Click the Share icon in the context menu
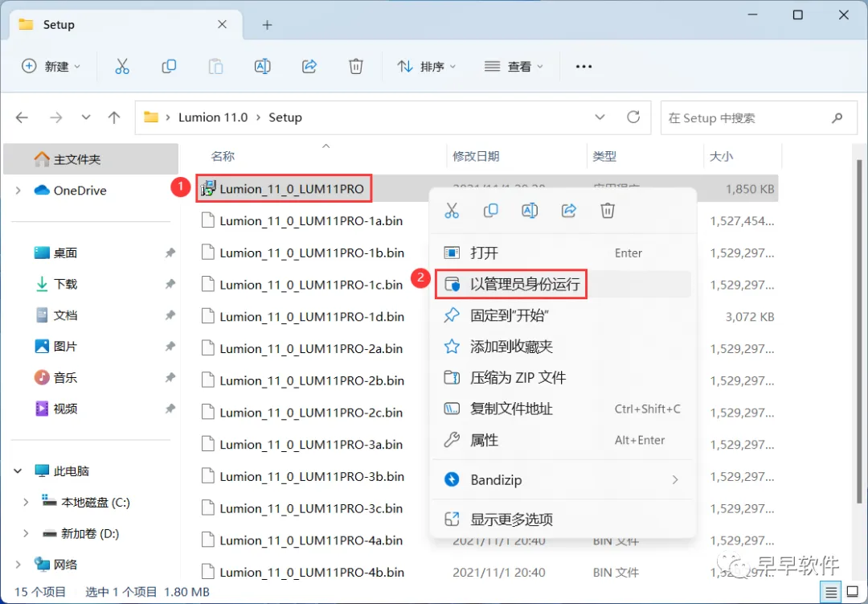868x604 pixels. tap(568, 211)
